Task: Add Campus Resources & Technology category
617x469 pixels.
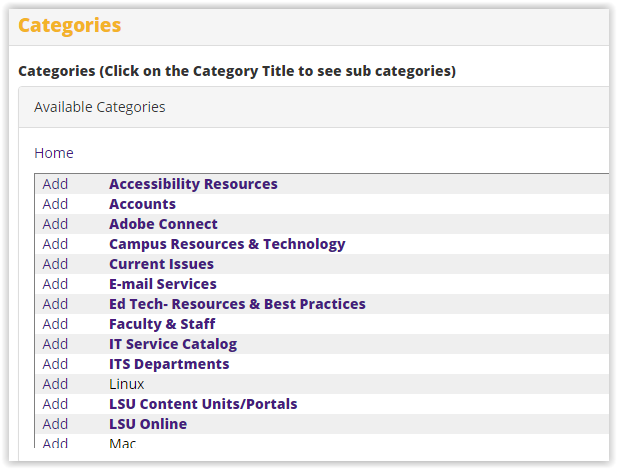Action: (55, 244)
